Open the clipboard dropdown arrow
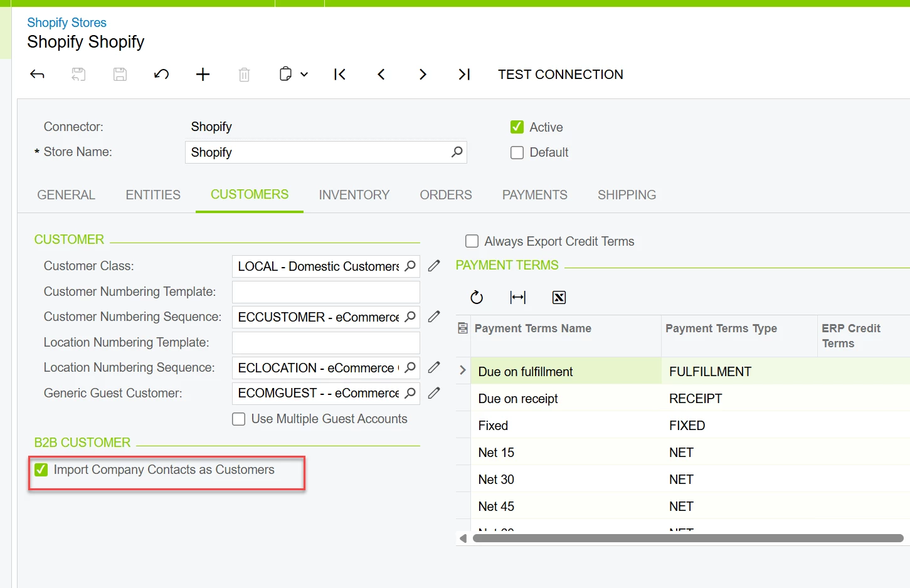Screen dimensions: 910x588 pyautogui.click(x=304, y=75)
